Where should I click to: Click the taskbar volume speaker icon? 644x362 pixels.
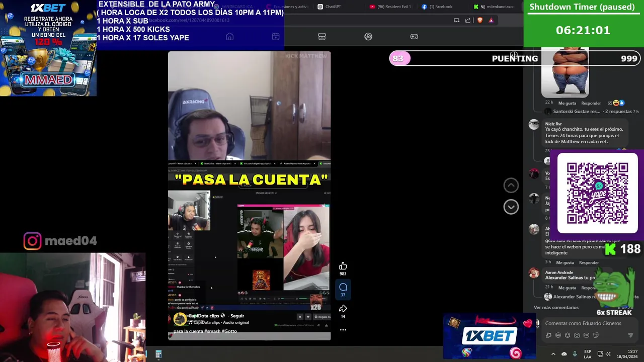coord(608,354)
